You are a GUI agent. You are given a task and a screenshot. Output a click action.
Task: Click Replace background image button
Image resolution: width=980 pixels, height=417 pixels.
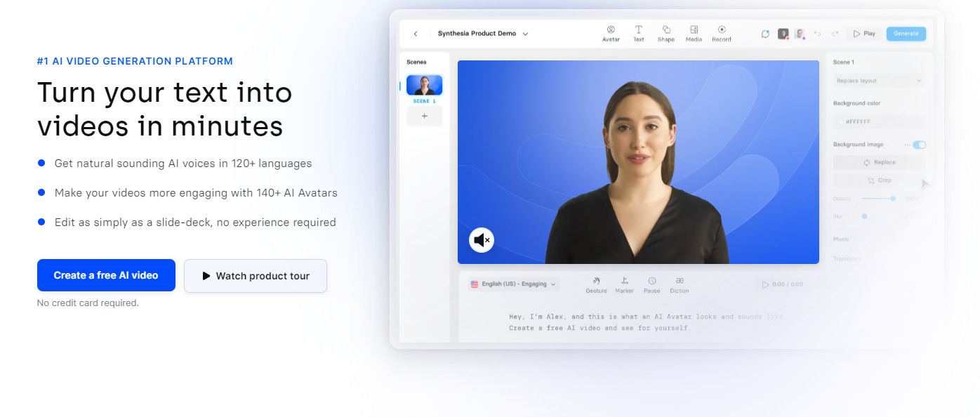(879, 162)
